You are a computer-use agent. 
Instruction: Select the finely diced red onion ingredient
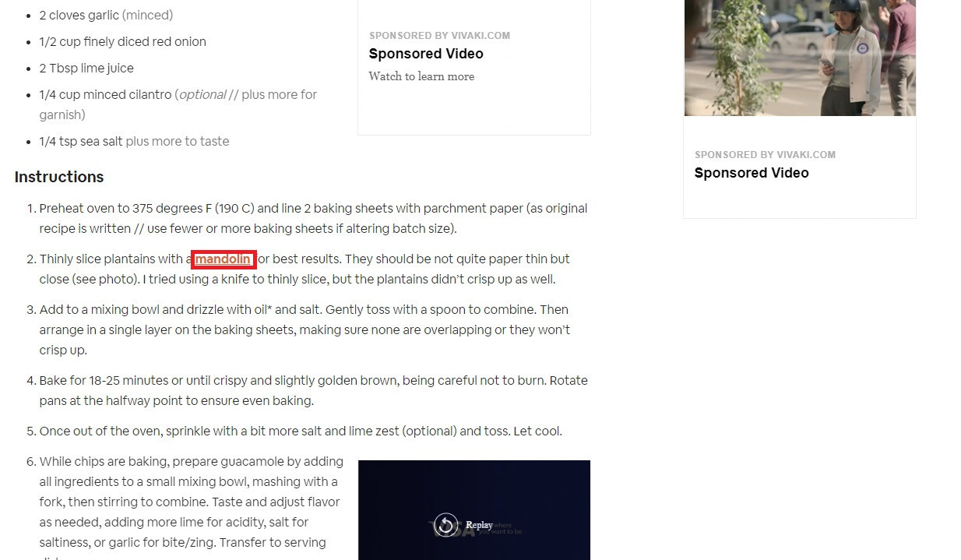click(122, 41)
